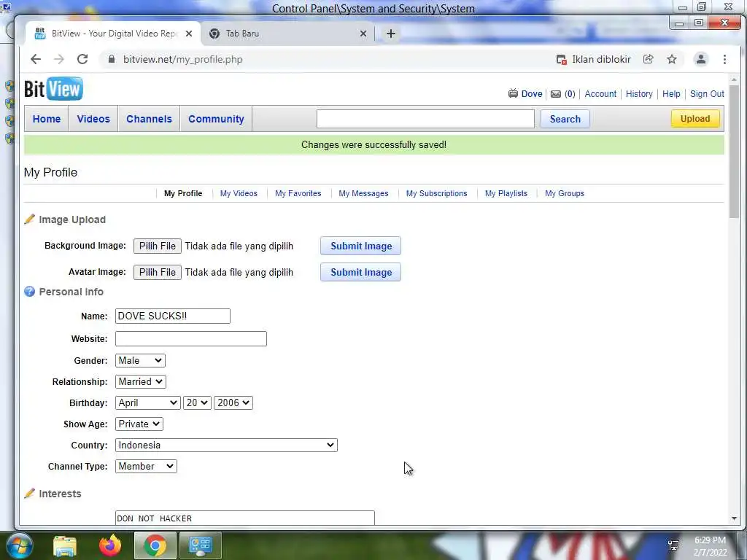The height and width of the screenshot is (560, 747).
Task: Open the Help link
Action: coord(671,94)
